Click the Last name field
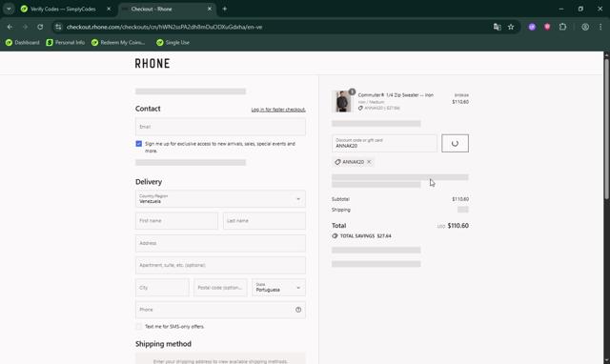610x364 pixels. pos(264,221)
